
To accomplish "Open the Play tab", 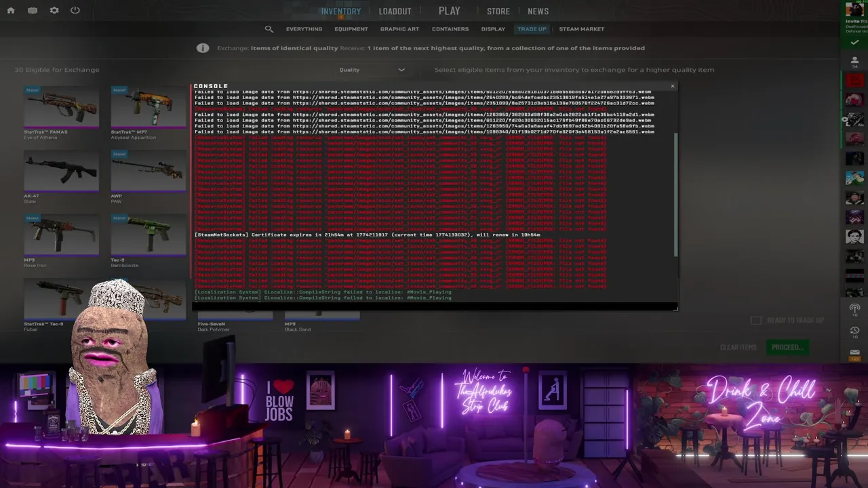I will coord(449,11).
